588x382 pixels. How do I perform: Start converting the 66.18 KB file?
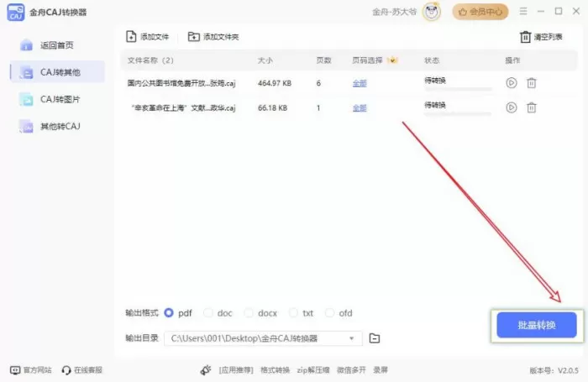click(x=511, y=107)
